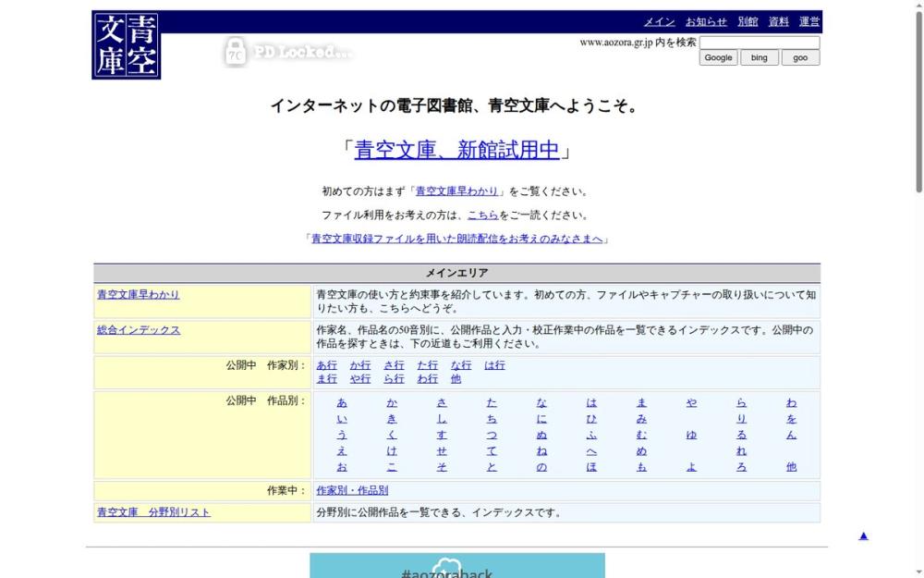Open 青空文庫 分野別リスト link
The width and height of the screenshot is (924, 578).
153,512
